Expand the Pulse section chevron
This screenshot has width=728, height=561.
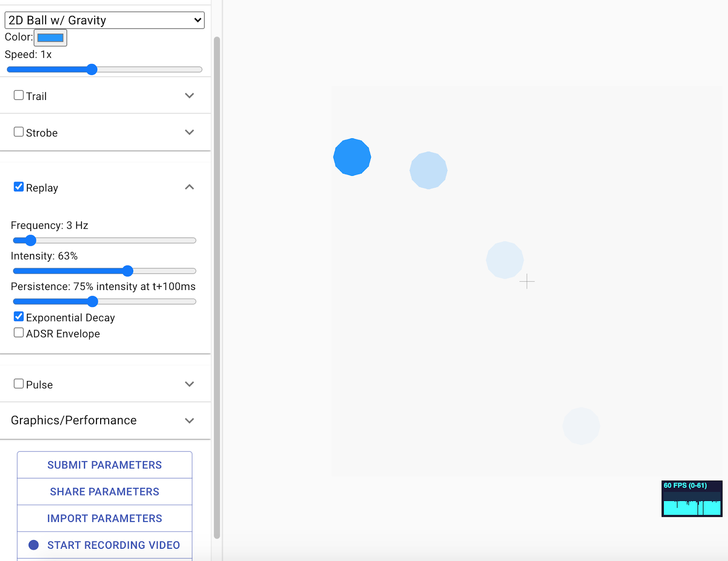(x=190, y=384)
